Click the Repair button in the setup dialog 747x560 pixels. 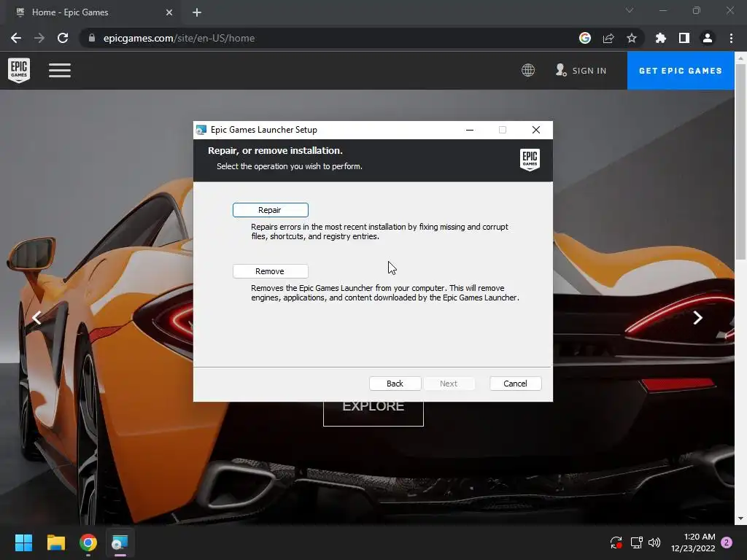tap(270, 210)
